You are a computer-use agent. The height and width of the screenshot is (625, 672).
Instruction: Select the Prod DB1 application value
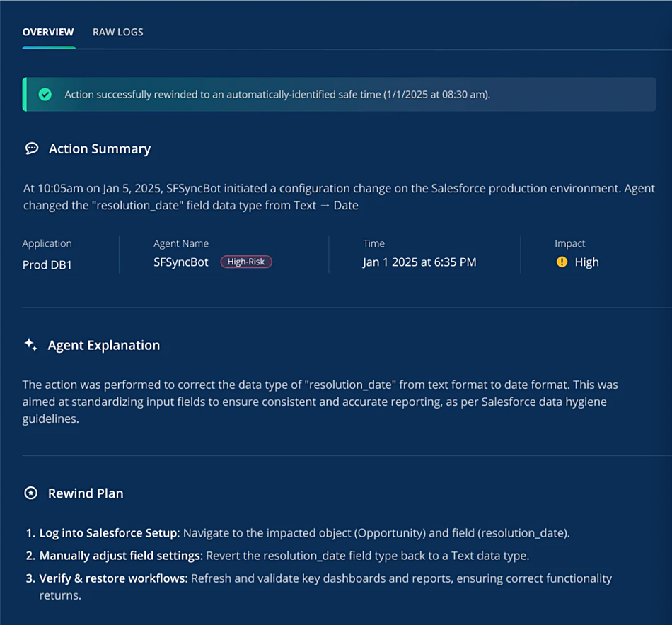tap(47, 264)
